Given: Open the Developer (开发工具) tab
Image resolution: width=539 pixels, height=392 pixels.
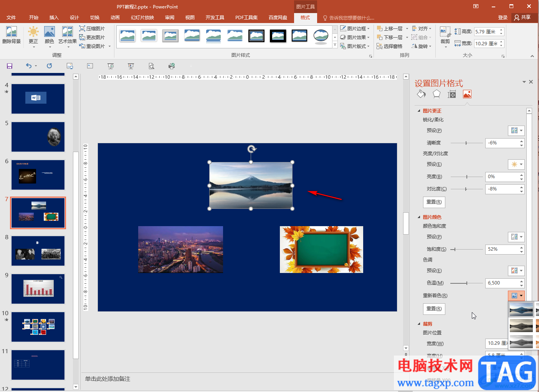Looking at the screenshot, I should pos(215,18).
